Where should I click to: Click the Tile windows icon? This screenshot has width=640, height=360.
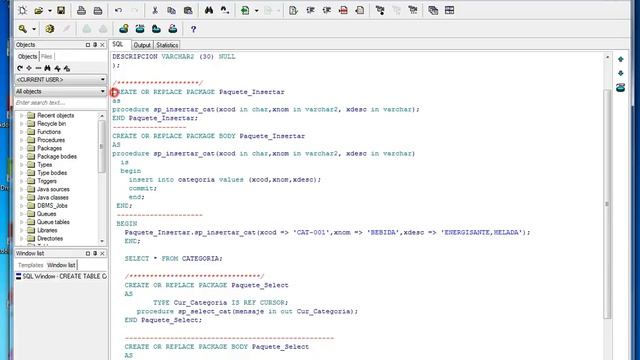pos(449,11)
